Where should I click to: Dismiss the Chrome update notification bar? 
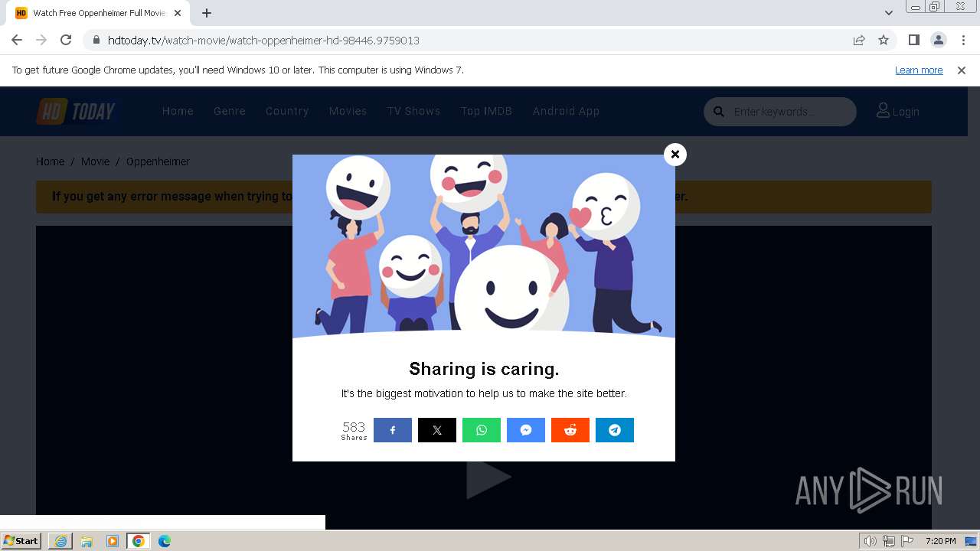(x=962, y=70)
